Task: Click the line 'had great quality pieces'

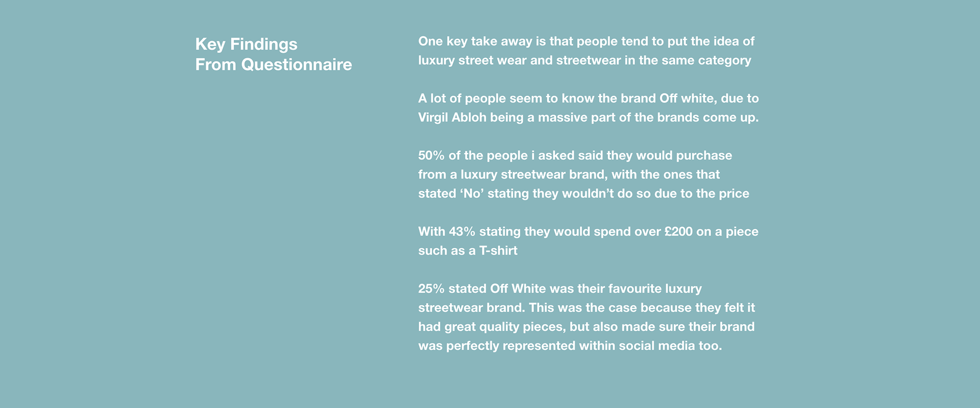Action: pyautogui.click(x=586, y=327)
